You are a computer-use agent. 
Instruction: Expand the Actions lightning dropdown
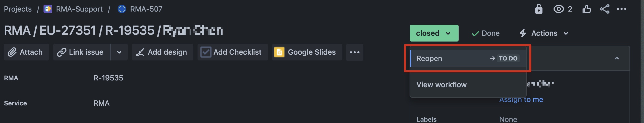(x=544, y=33)
